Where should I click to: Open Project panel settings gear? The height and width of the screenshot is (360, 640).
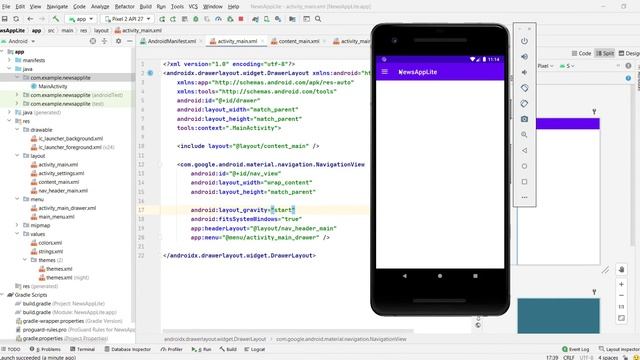pos(118,41)
